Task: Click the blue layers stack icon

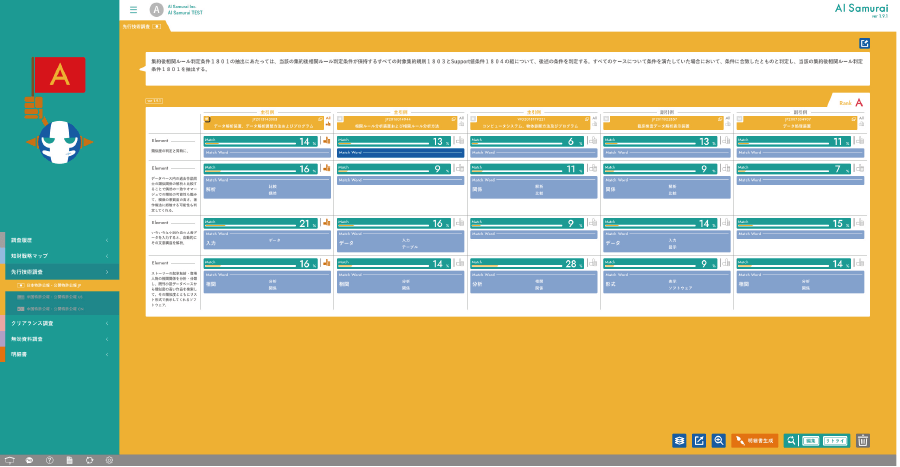Action: (679, 439)
